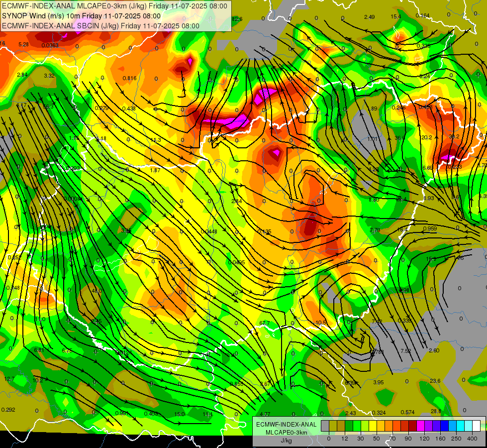Click the map value '4.77'

(x=265, y=414)
